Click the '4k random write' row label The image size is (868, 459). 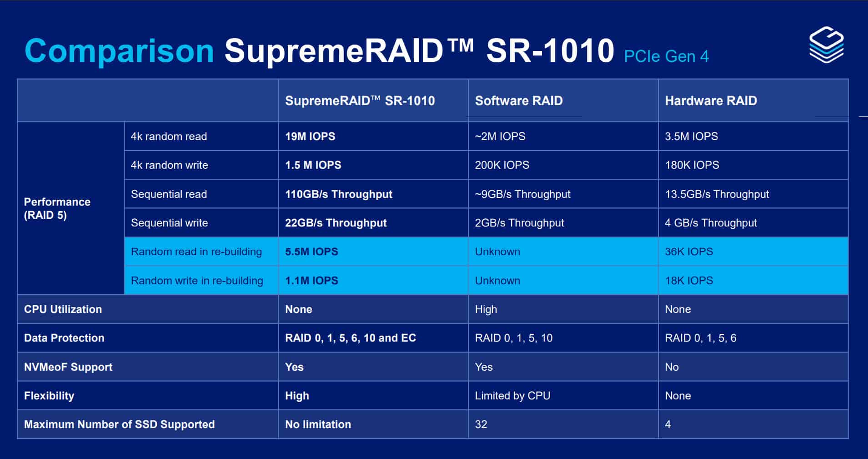pyautogui.click(x=169, y=165)
